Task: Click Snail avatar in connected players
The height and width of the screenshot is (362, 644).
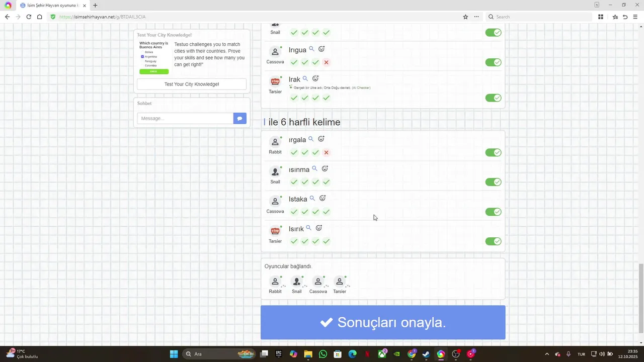Action: coord(297,282)
